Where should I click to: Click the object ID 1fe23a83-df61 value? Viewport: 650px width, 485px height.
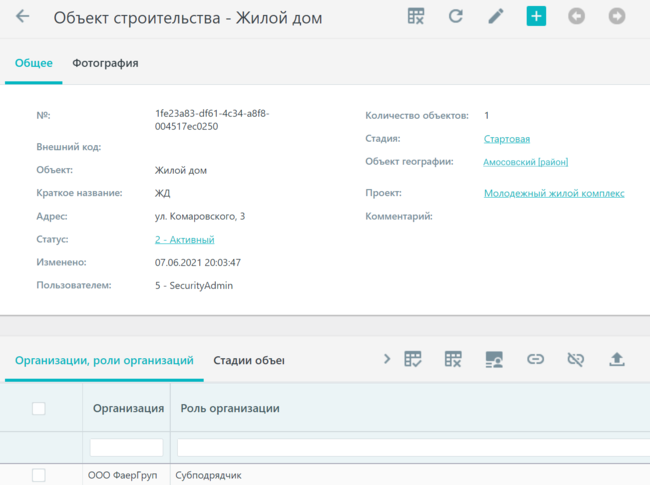pyautogui.click(x=212, y=120)
